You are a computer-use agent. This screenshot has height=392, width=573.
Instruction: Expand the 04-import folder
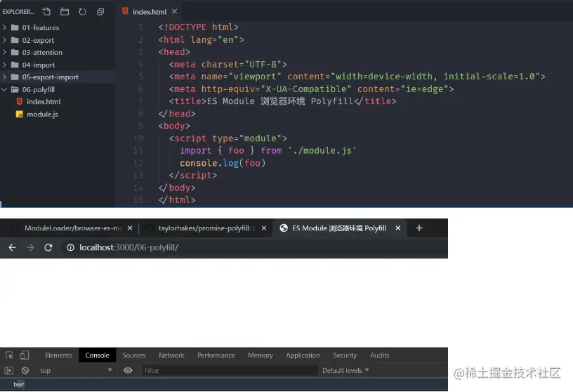(x=4, y=65)
